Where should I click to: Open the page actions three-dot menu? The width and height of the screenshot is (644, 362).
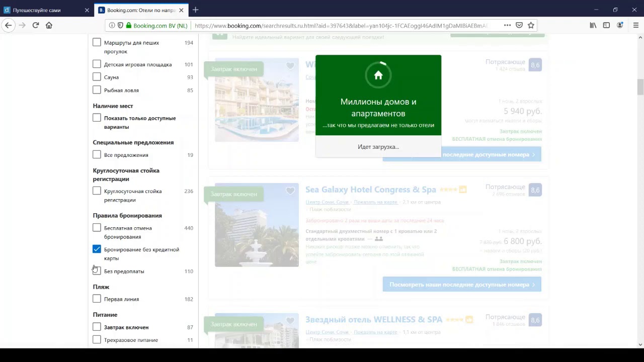pos(507,25)
